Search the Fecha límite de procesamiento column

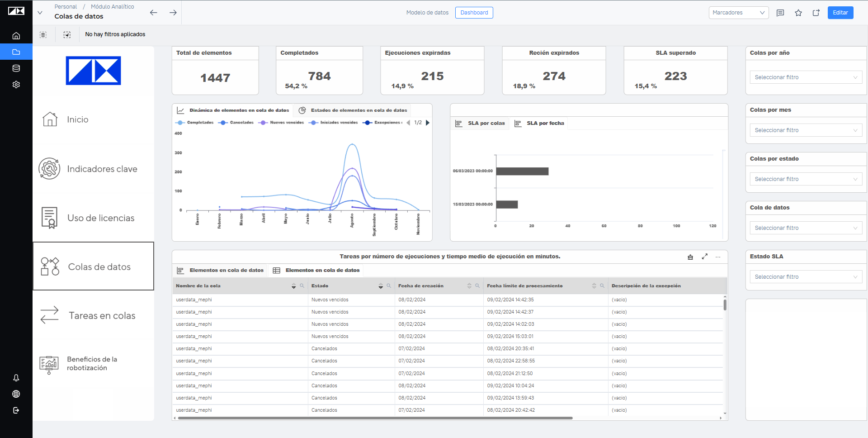tap(602, 286)
